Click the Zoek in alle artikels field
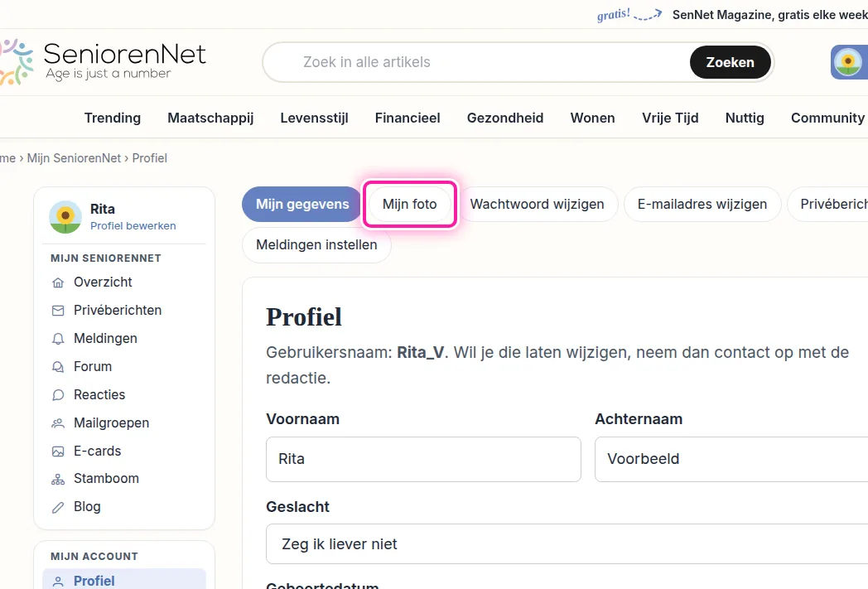Image resolution: width=868 pixels, height=589 pixels. pos(476,62)
